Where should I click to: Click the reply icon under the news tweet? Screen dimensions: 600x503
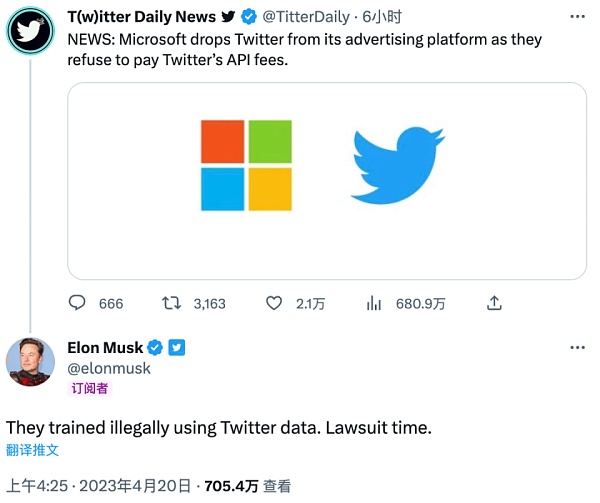click(80, 303)
